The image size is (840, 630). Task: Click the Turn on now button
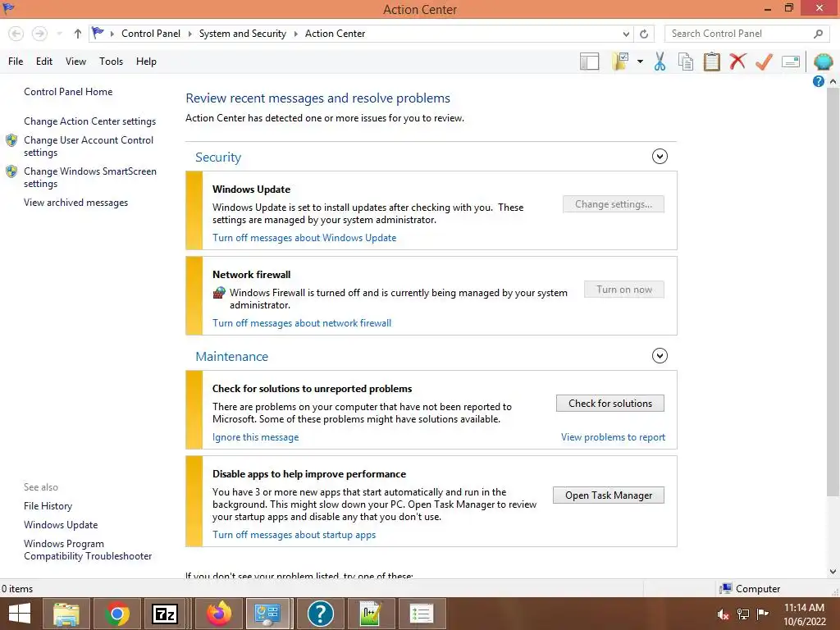point(624,290)
